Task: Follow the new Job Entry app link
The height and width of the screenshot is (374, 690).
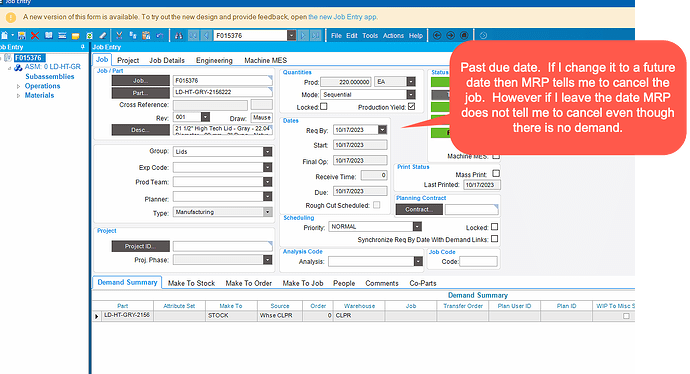Action: [x=343, y=17]
